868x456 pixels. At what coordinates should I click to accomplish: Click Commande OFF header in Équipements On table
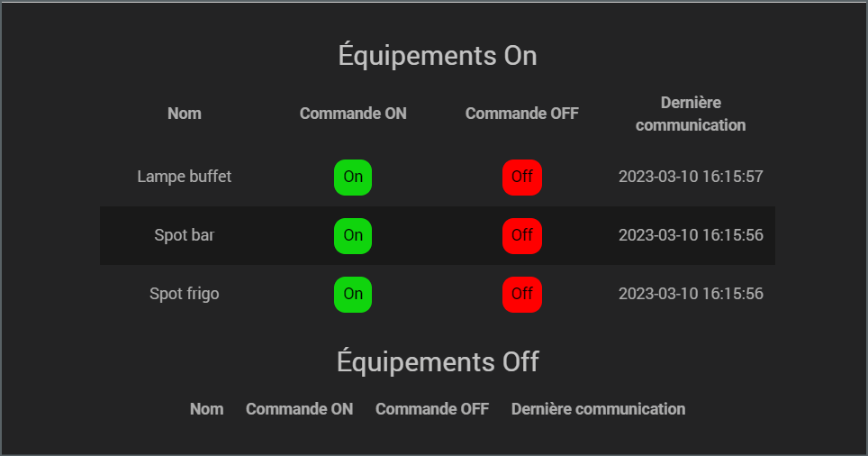point(522,114)
